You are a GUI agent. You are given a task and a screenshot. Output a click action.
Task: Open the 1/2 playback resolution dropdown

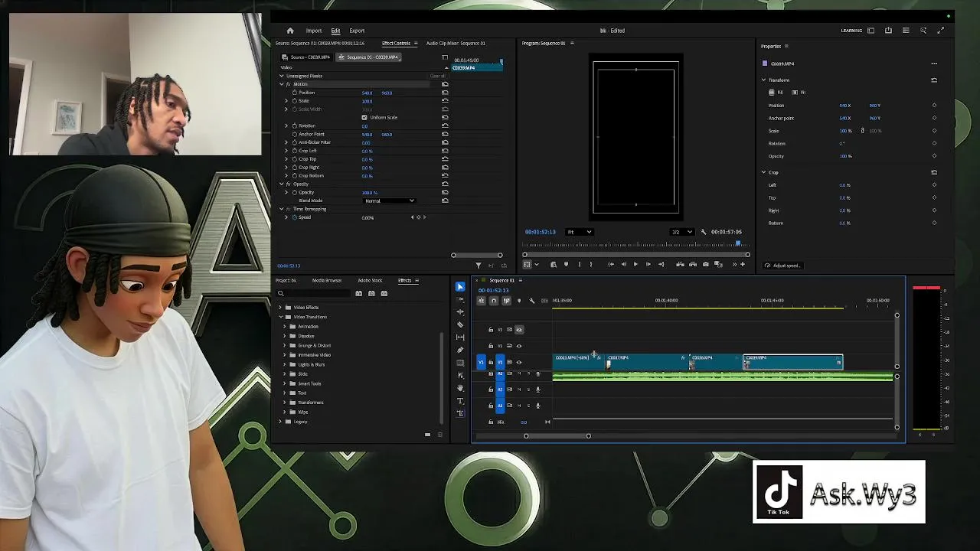(x=681, y=232)
